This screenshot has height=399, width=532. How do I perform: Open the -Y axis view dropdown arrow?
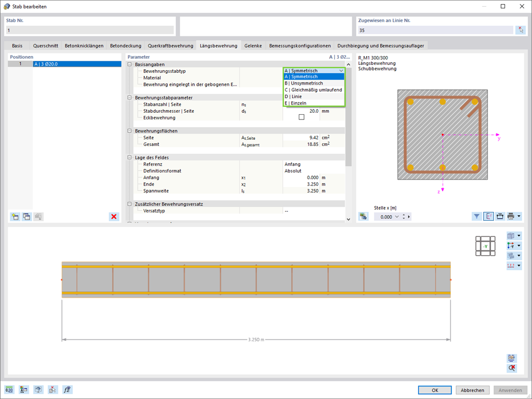519,246
